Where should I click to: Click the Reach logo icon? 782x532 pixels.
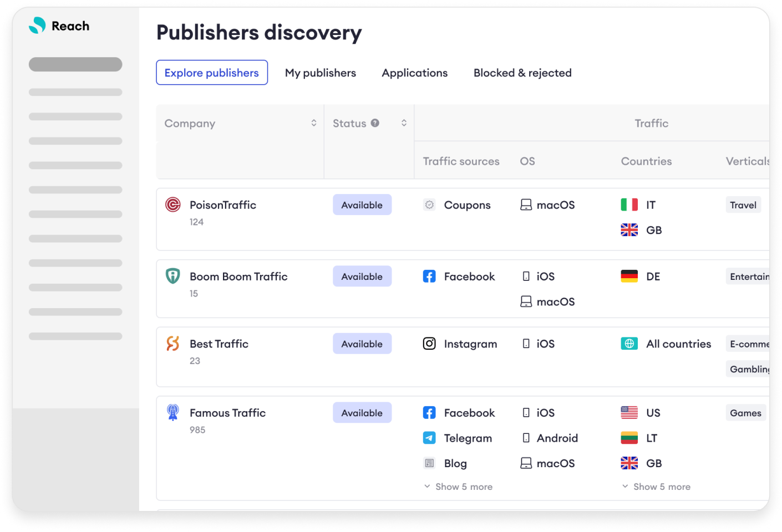[x=37, y=25]
